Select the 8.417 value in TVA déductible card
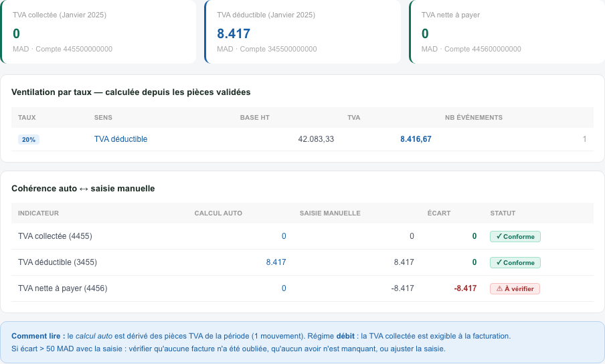 click(x=234, y=33)
